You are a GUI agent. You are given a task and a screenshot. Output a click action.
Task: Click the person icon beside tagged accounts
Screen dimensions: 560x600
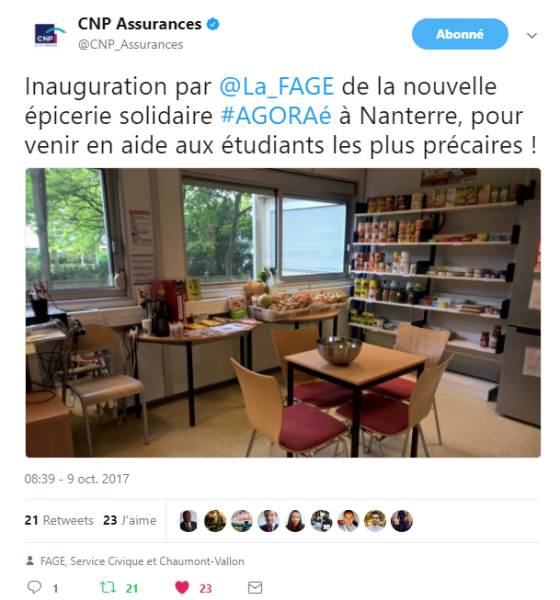29,561
